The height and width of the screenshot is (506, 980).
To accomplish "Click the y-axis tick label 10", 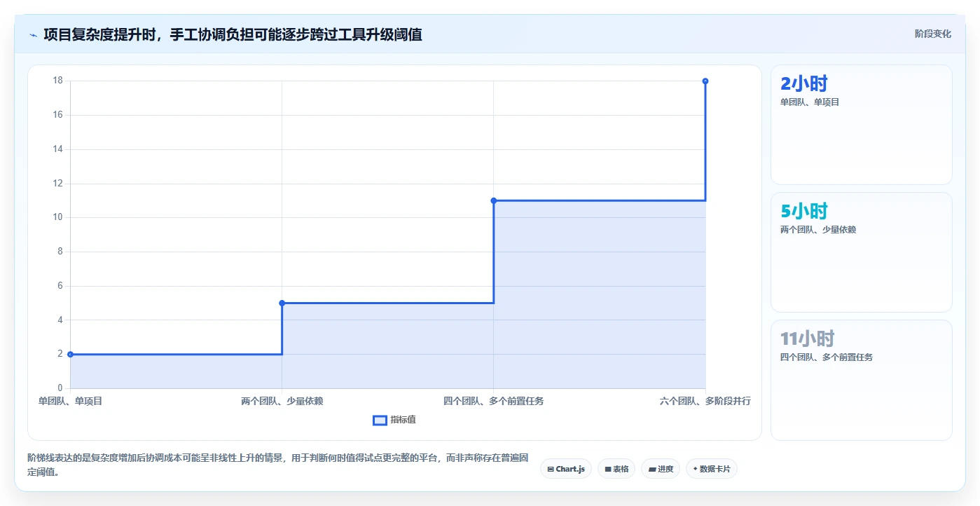I will pyautogui.click(x=57, y=217).
